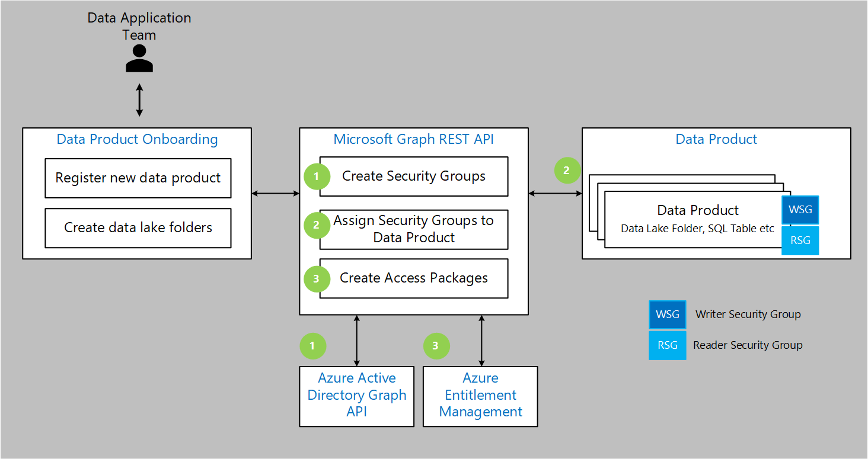Viewport: 868px width, 459px height.
Task: Click green step 2 circle beside Assign Security Groups
Action: click(317, 226)
